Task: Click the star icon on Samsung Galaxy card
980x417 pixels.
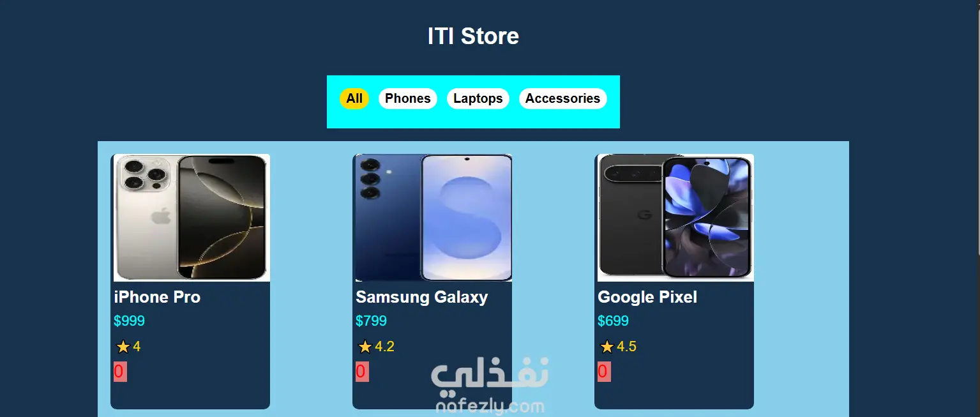Action: 365,347
